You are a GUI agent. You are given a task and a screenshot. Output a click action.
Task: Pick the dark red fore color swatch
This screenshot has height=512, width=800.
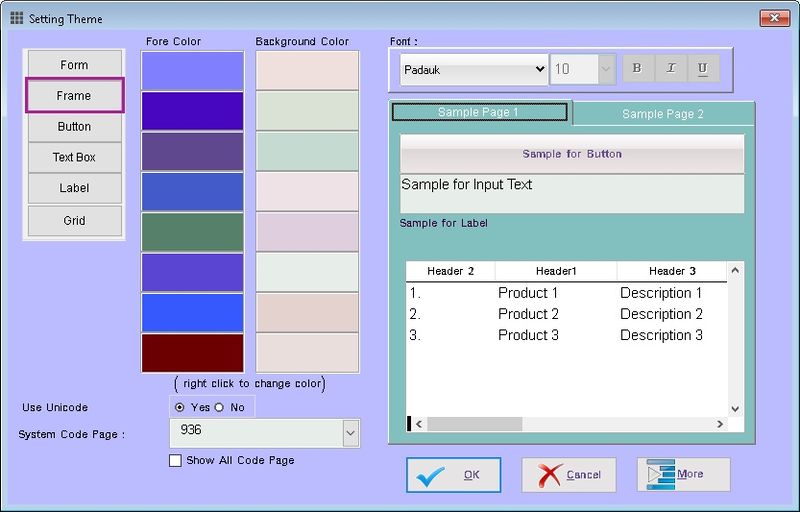click(x=193, y=353)
